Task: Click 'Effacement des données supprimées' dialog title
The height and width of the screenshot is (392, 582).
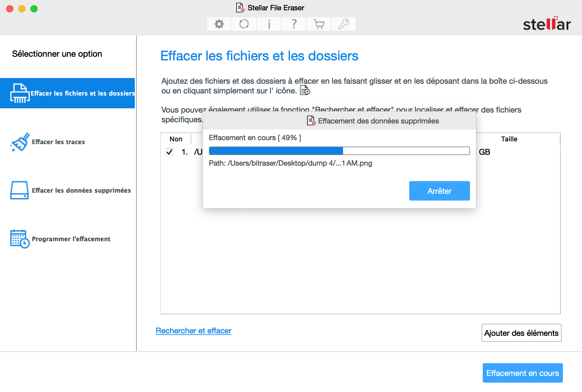Action: coord(378,121)
